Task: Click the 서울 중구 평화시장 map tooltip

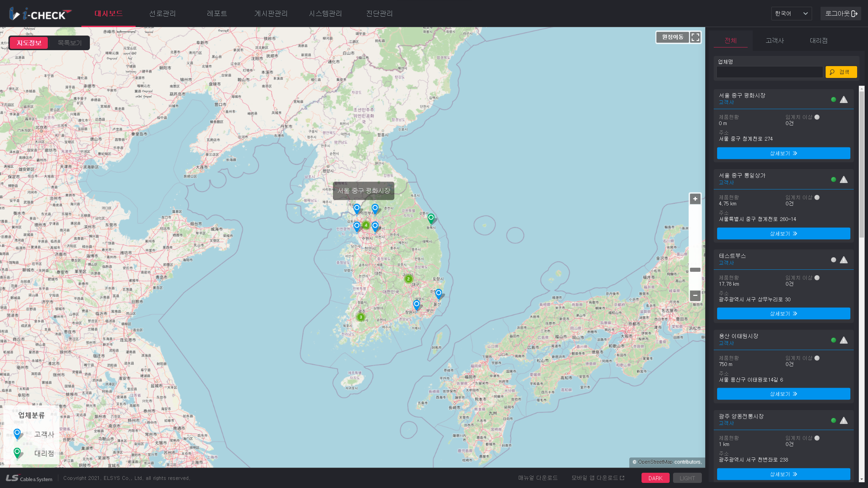Action: point(363,191)
